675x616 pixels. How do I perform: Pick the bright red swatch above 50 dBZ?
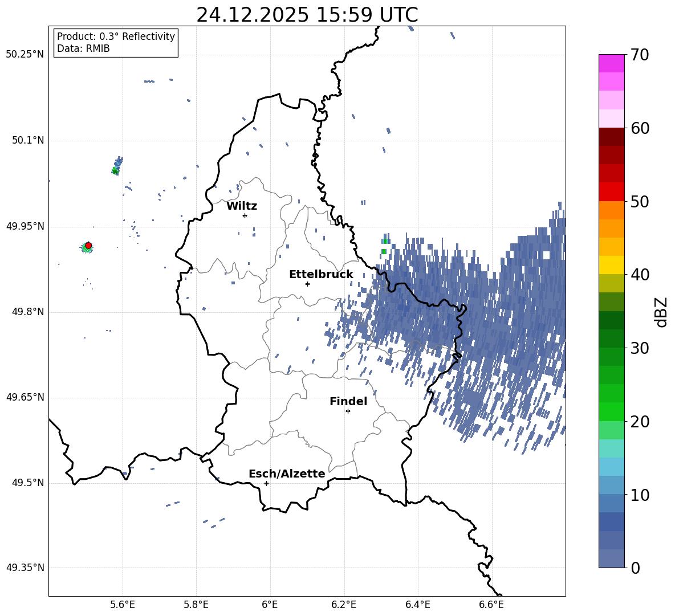(x=612, y=192)
